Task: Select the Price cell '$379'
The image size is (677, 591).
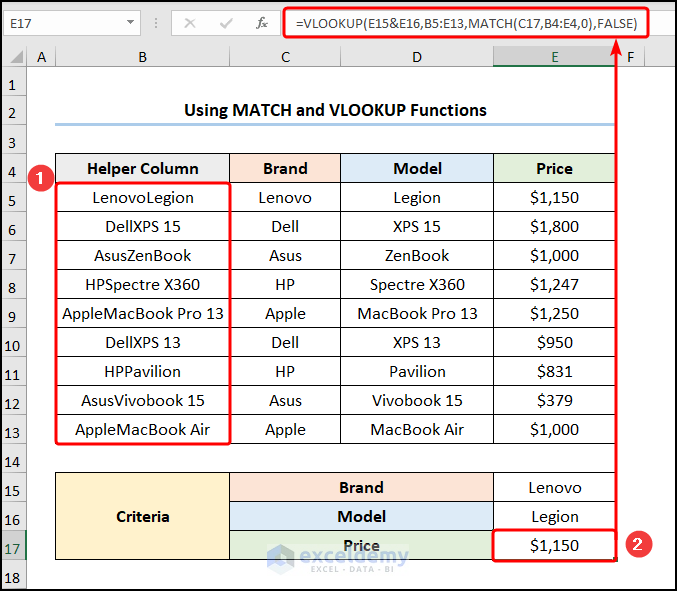Action: tap(554, 400)
